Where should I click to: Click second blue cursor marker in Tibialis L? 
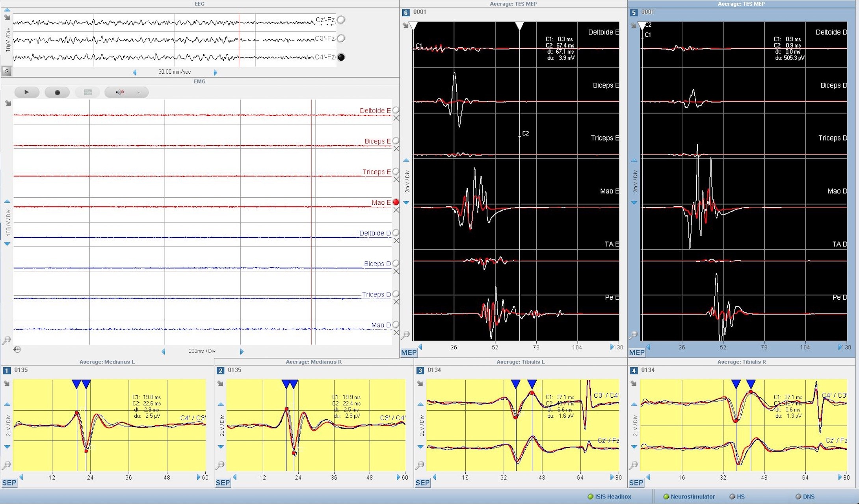pyautogui.click(x=532, y=384)
